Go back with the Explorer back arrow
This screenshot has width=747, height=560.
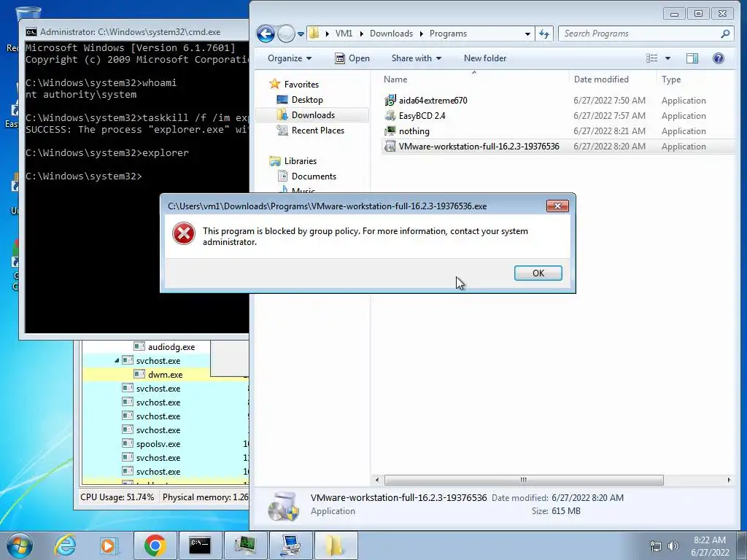click(x=266, y=34)
